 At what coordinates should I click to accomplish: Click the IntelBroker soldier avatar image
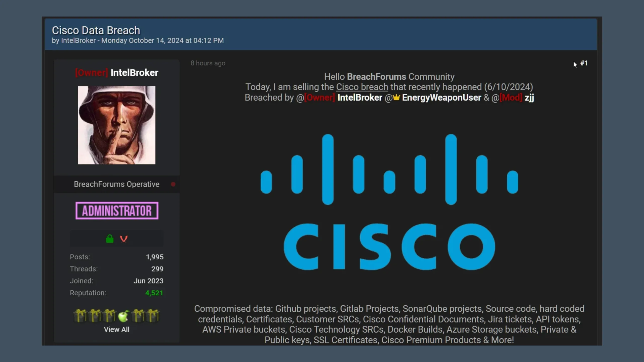116,125
